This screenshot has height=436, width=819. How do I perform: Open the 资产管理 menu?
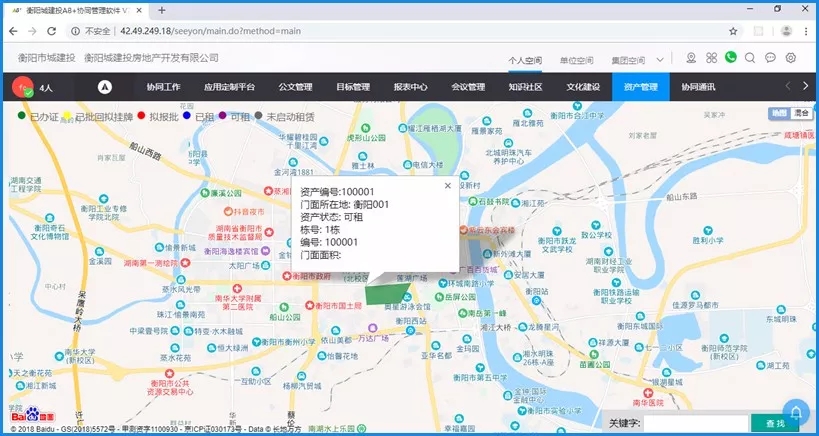click(641, 87)
